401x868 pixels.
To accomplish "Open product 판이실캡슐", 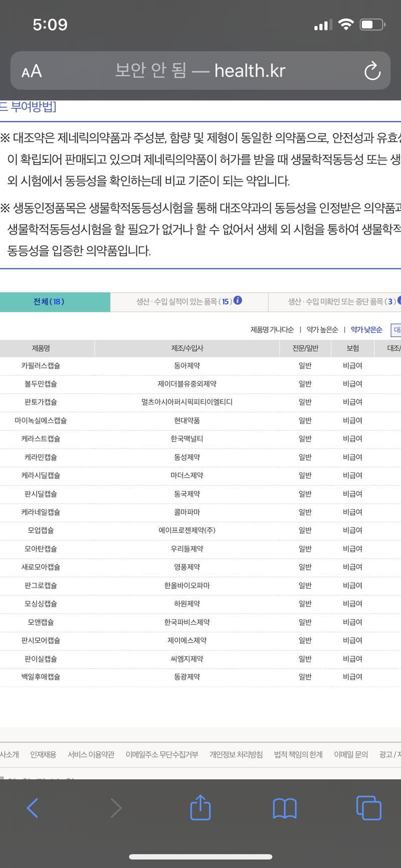I will click(41, 659).
